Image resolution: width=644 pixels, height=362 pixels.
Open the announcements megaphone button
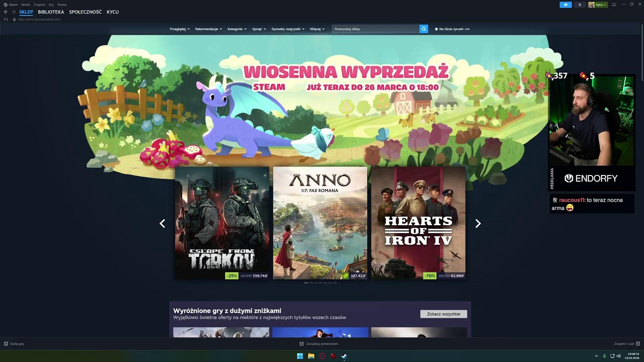point(566,5)
